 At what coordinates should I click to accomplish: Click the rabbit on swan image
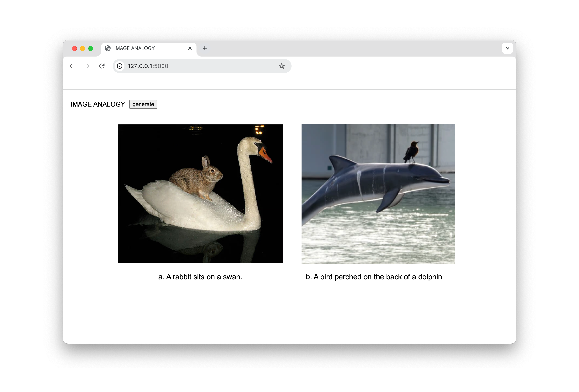coord(200,194)
